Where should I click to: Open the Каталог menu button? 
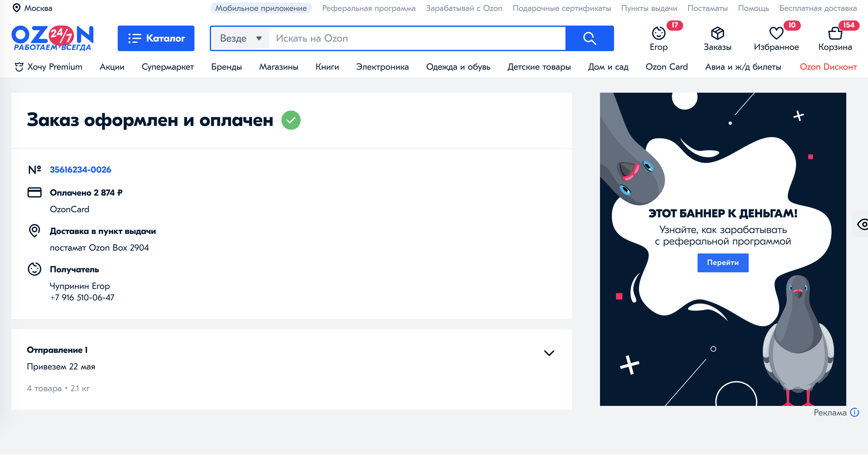coord(156,38)
